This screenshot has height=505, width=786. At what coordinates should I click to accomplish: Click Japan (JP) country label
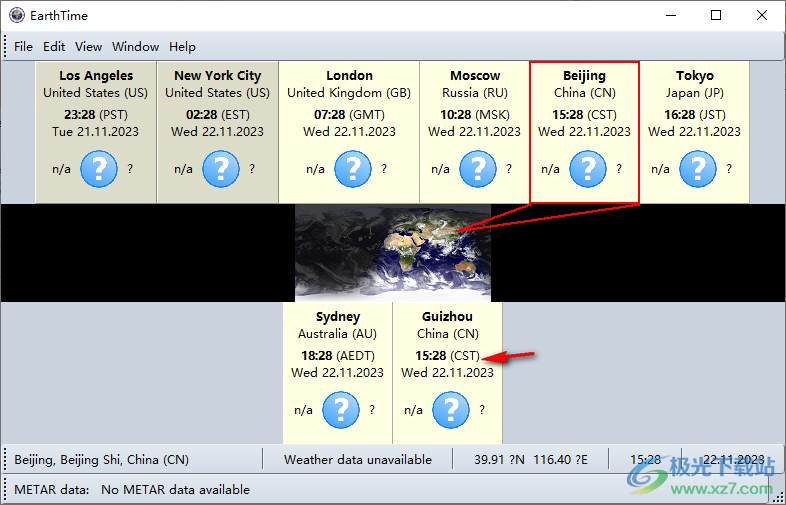tap(695, 93)
